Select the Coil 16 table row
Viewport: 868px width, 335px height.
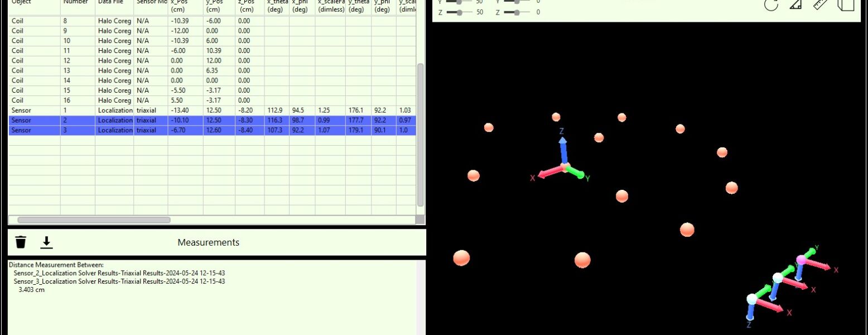212,100
